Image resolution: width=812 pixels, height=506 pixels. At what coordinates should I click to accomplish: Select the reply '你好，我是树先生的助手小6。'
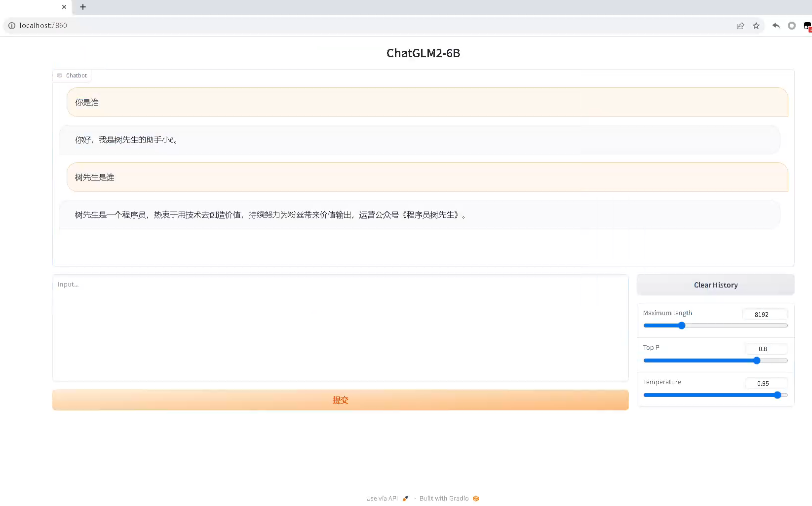420,140
